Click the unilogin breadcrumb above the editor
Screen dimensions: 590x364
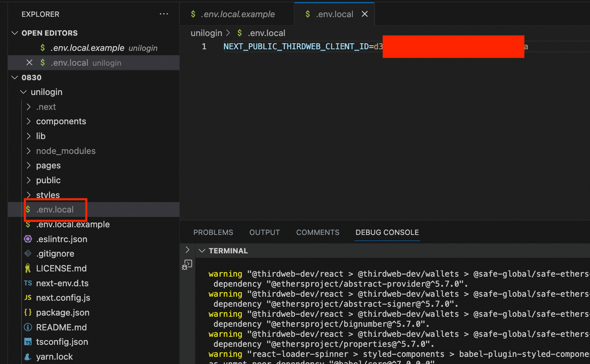[x=206, y=33]
